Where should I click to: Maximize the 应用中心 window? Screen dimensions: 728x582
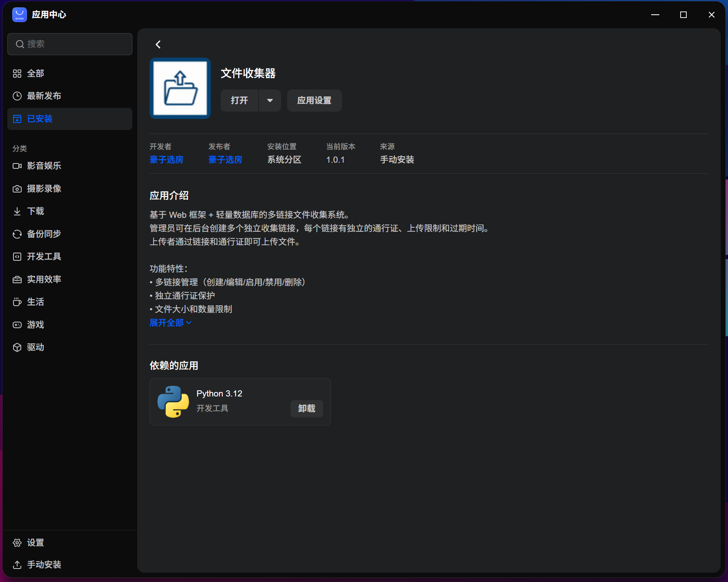click(x=683, y=15)
